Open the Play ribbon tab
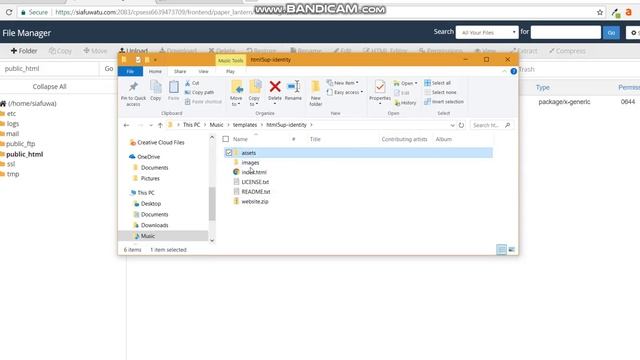Image resolution: width=640 pixels, height=360 pixels. 230,71
